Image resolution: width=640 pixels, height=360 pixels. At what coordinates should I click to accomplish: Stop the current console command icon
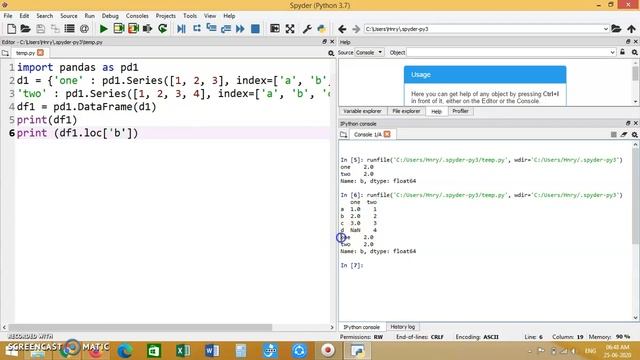point(613,134)
